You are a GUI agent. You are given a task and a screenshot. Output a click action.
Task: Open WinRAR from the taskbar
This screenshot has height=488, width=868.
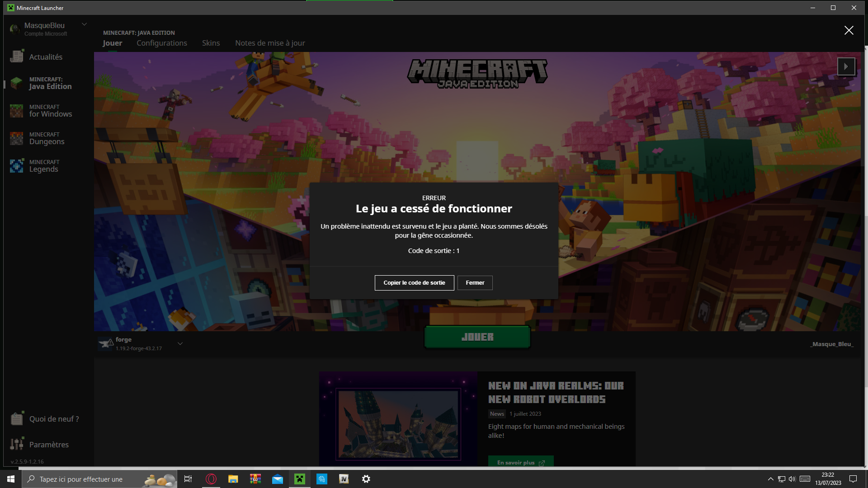point(255,479)
